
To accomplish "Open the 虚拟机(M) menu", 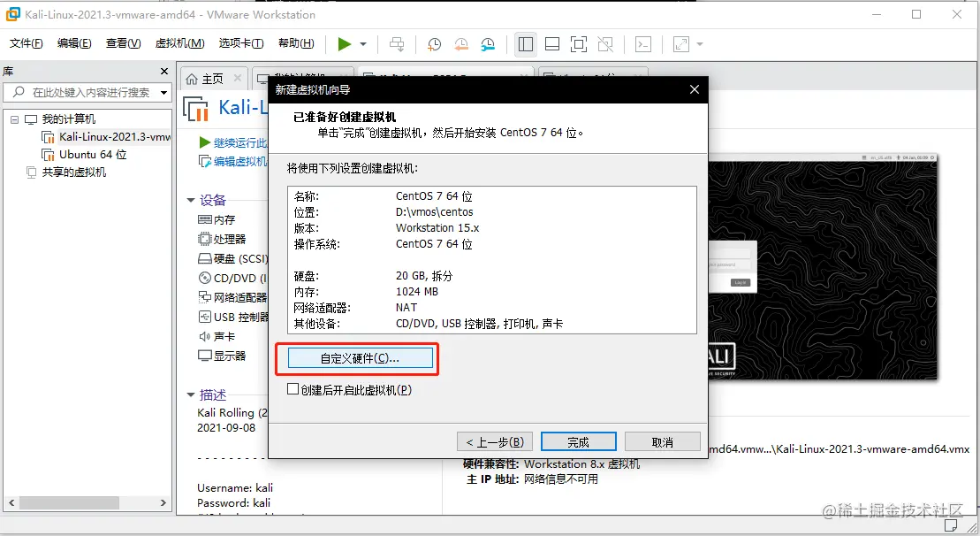I will 179,43.
